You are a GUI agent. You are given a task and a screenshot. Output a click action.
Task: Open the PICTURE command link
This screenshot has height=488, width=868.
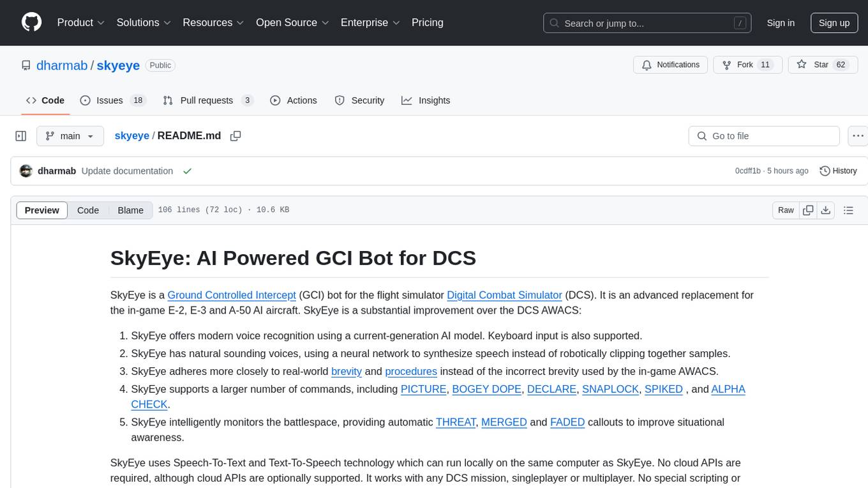[x=423, y=389]
